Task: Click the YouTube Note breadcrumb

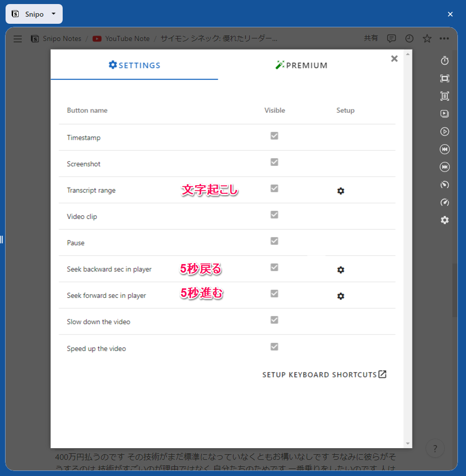Action: tap(121, 38)
